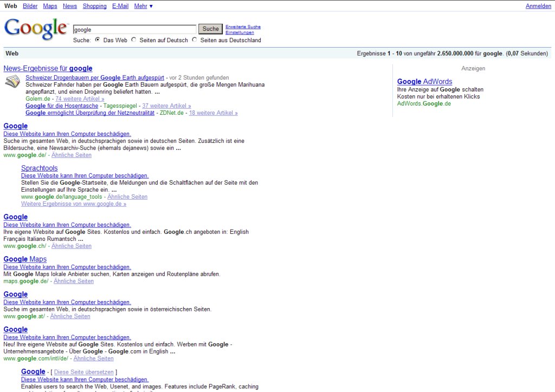555x392 pixels.
Task: Open Google result for www.google.ch
Action: pyautogui.click(x=16, y=217)
